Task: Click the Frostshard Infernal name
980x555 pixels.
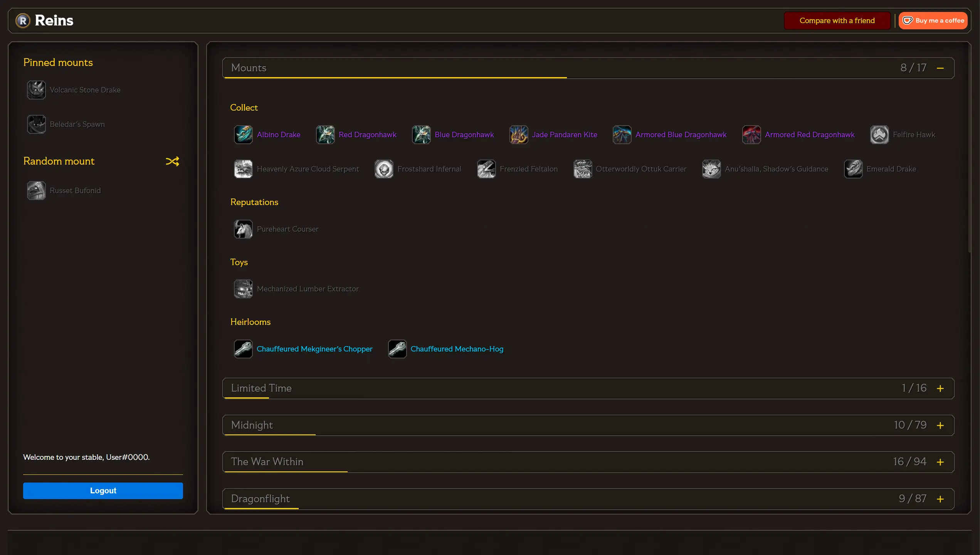Action: click(x=429, y=169)
